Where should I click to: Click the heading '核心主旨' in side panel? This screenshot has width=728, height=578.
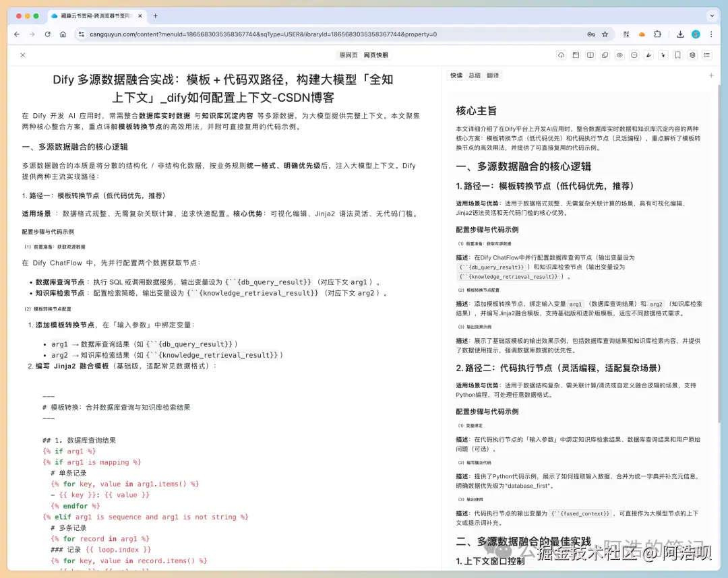click(477, 111)
